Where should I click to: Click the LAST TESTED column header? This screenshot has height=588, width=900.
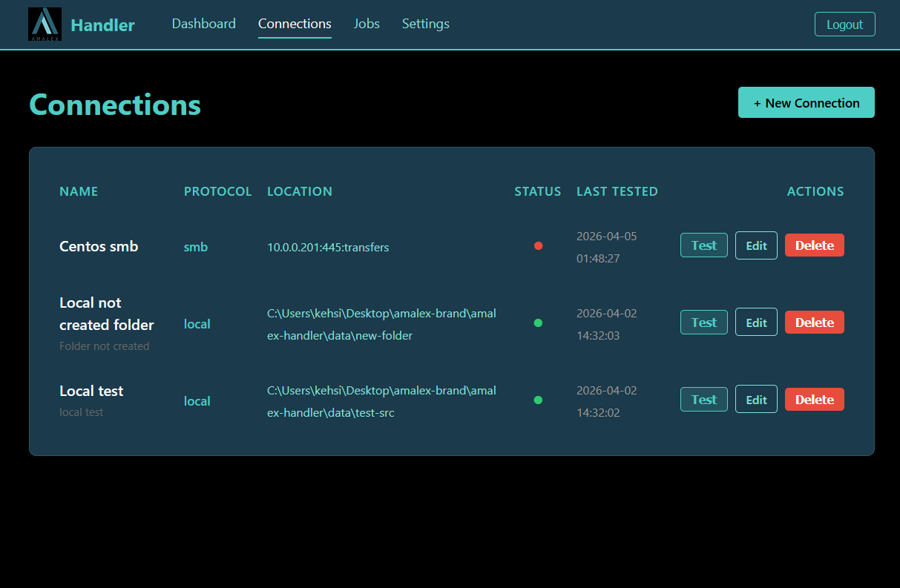tap(617, 191)
